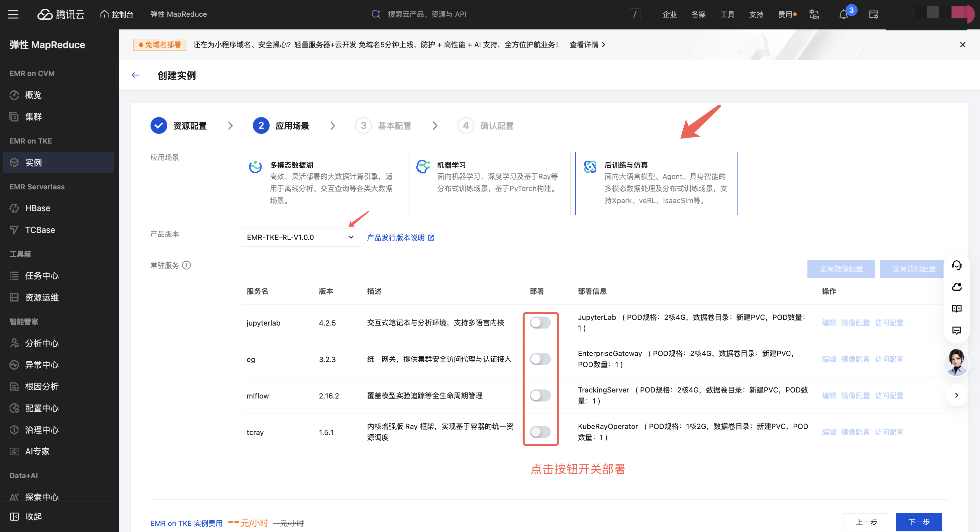This screenshot has width=980, height=532.
Task: Click step 2 应用场景
Action: (x=281, y=125)
